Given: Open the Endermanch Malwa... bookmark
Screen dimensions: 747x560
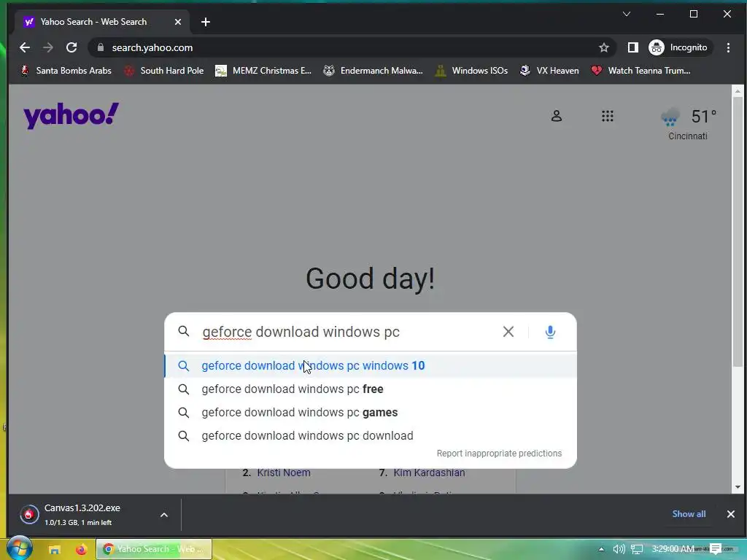Looking at the screenshot, I should pos(373,71).
